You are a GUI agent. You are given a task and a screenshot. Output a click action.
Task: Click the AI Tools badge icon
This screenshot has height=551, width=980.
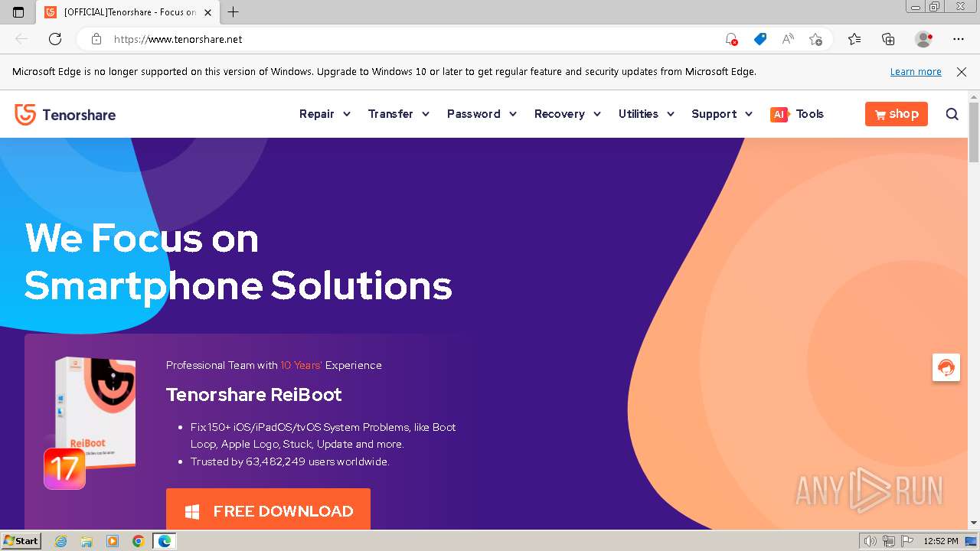pos(779,114)
